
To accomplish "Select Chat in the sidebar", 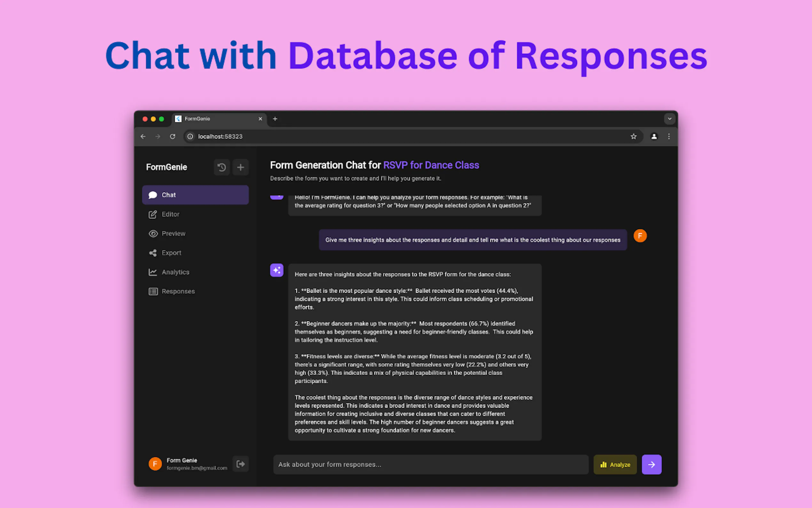I will click(195, 195).
